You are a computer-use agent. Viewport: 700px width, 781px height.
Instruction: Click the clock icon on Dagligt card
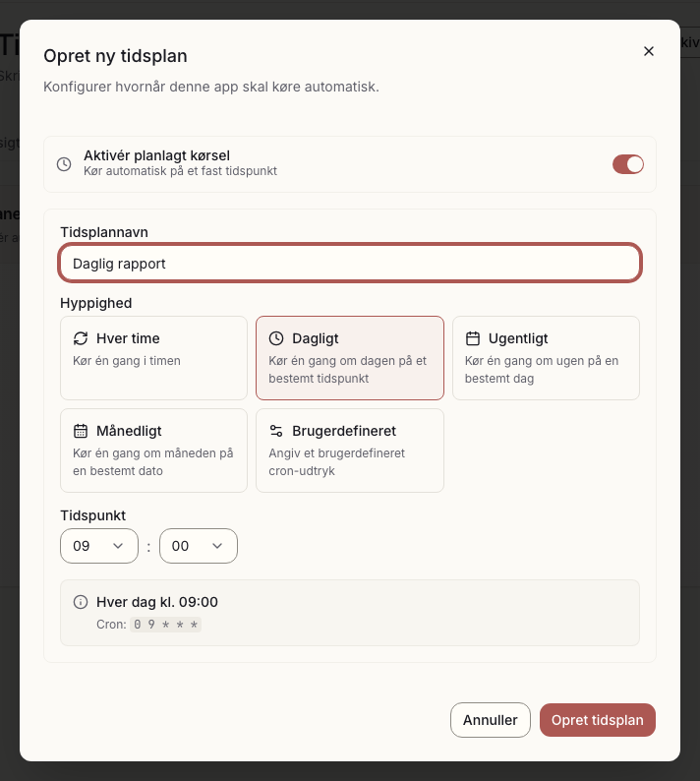(276, 338)
